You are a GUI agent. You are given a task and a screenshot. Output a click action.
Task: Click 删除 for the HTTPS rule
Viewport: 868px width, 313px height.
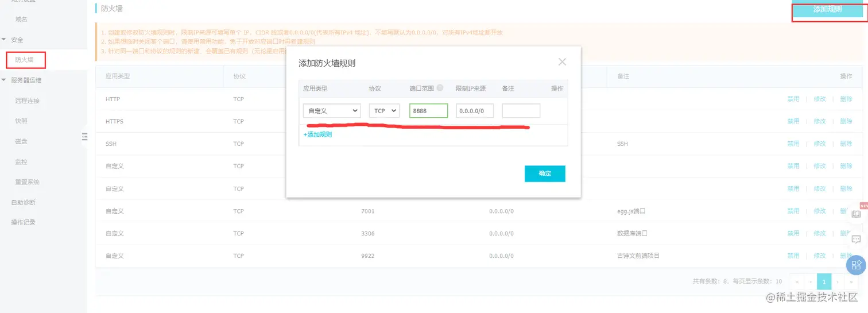click(846, 121)
